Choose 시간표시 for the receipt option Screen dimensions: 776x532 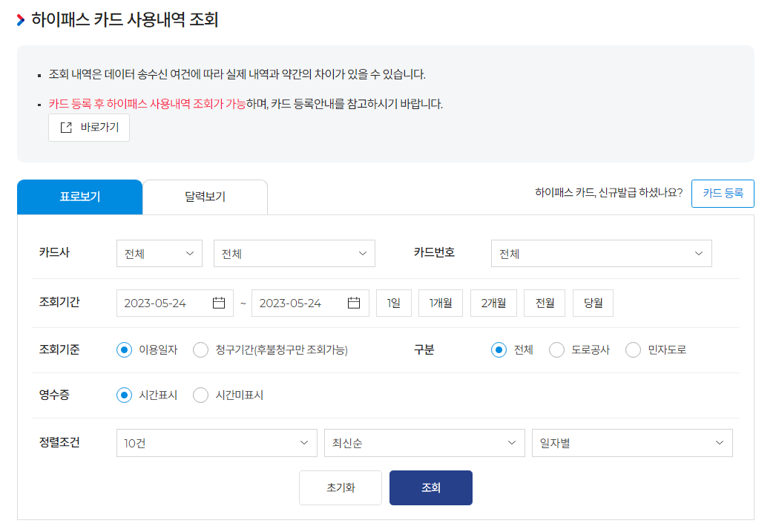coord(124,395)
